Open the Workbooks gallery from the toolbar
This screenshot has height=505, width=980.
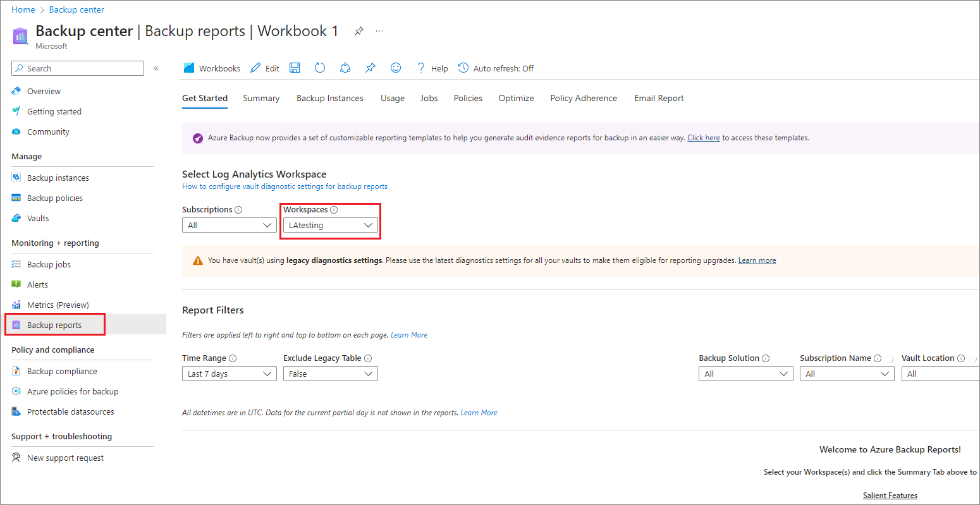212,68
